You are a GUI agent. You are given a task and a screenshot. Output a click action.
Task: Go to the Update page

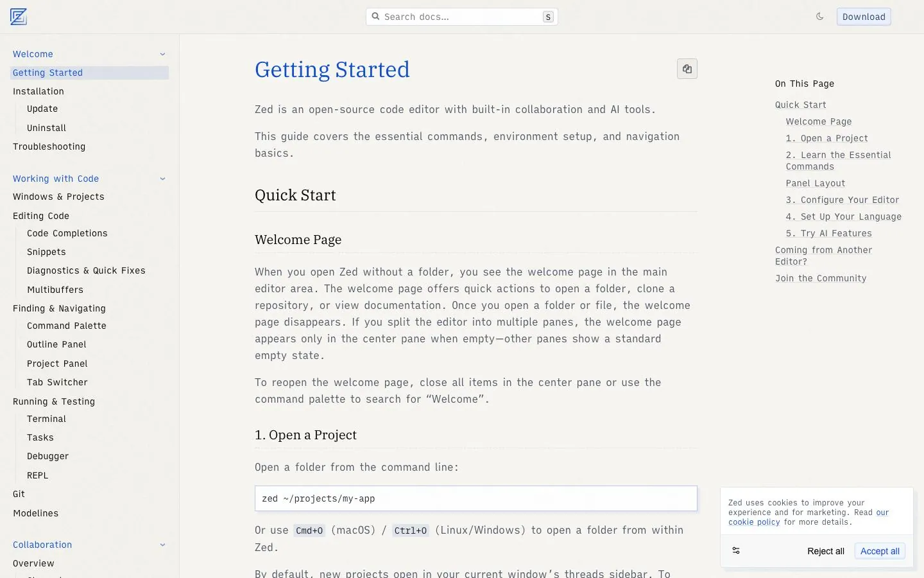(x=42, y=109)
